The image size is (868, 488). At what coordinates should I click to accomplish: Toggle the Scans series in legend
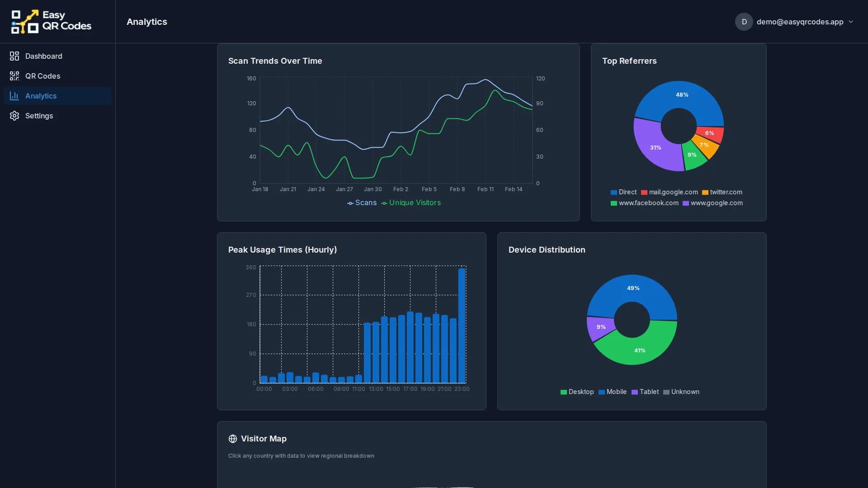pyautogui.click(x=362, y=203)
